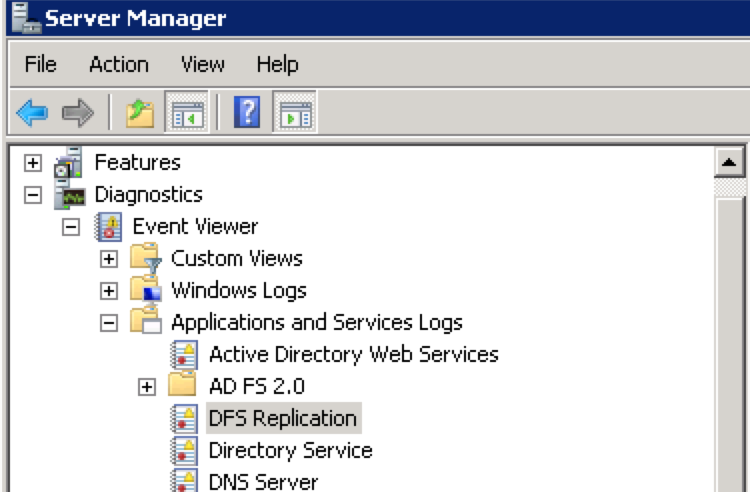Viewport: 750px width, 492px height.
Task: Click the DFS Replication log icon
Action: (x=184, y=418)
